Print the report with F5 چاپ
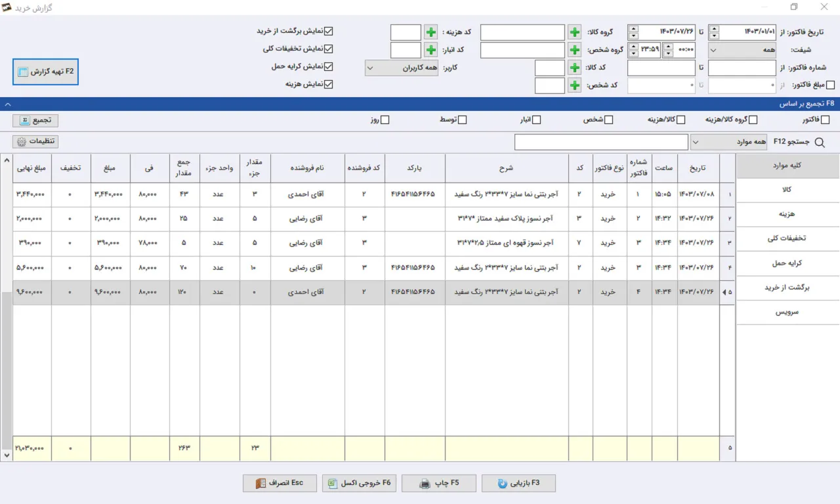This screenshot has width=840, height=504. (x=439, y=484)
